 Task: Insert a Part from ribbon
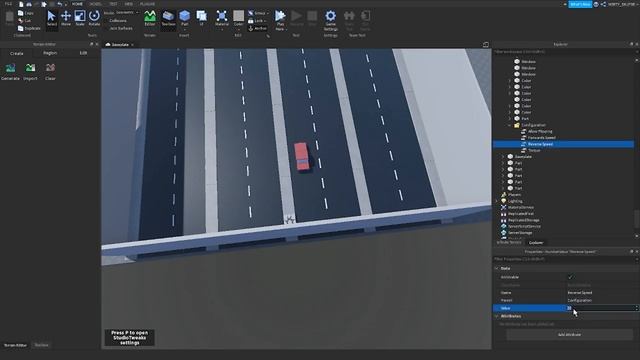coord(184,18)
